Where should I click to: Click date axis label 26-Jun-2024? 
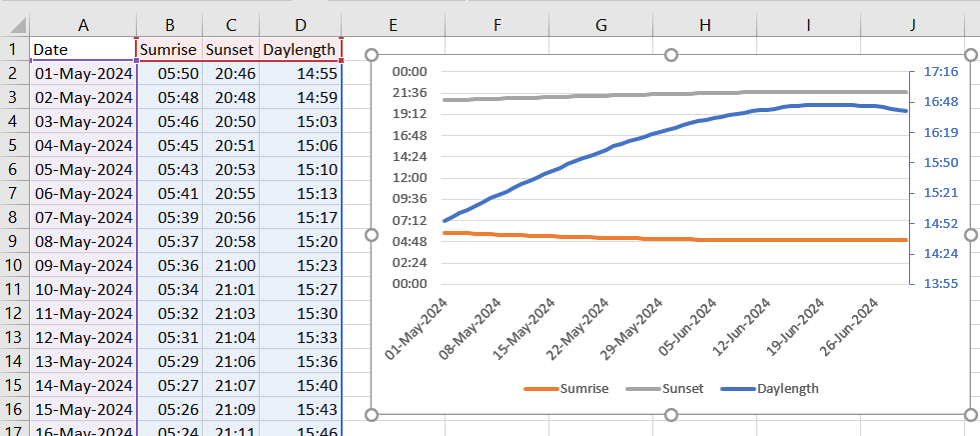[850, 327]
